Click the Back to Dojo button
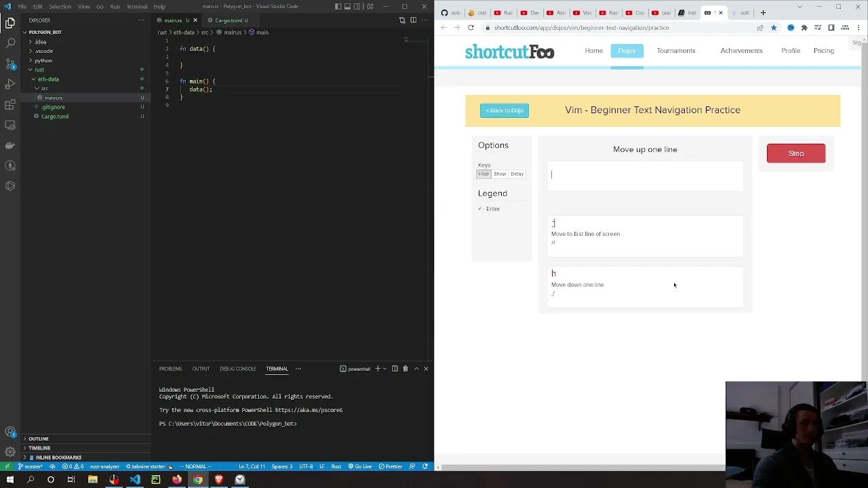This screenshot has width=868, height=488. tap(505, 110)
